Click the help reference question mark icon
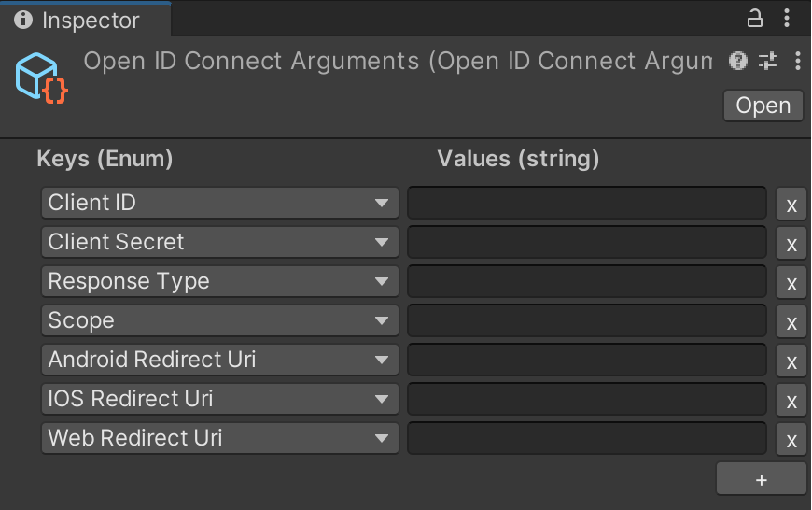The height and width of the screenshot is (510, 812). point(738,62)
